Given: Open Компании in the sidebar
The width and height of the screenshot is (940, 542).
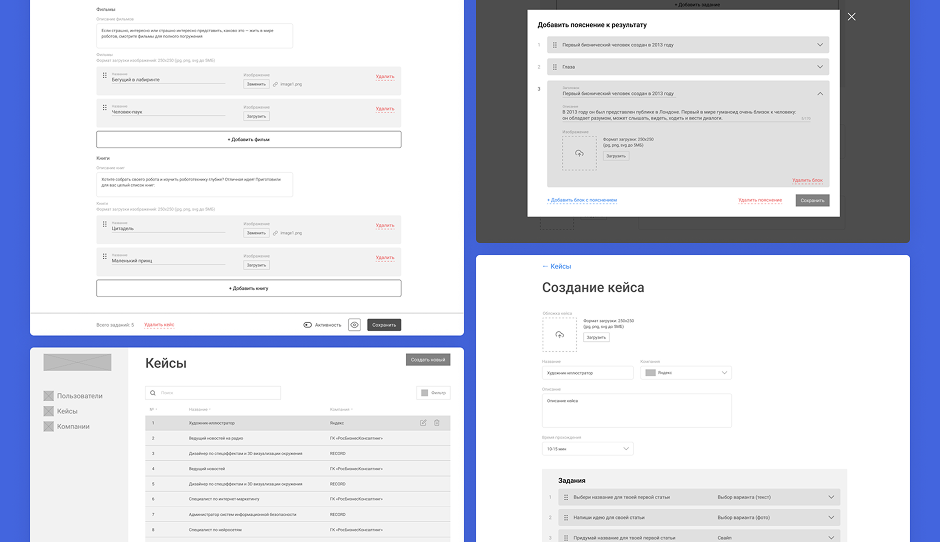Looking at the screenshot, I should click(72, 426).
